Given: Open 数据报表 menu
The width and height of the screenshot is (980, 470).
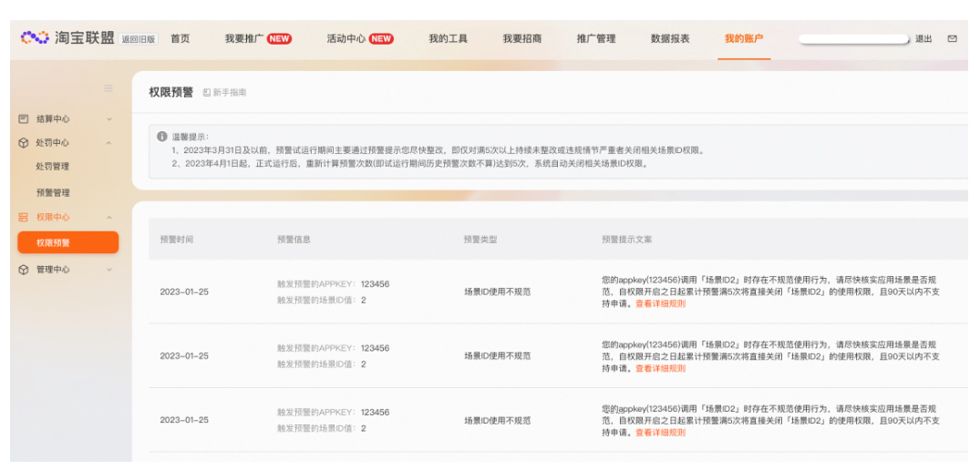Looking at the screenshot, I should click(x=670, y=38).
